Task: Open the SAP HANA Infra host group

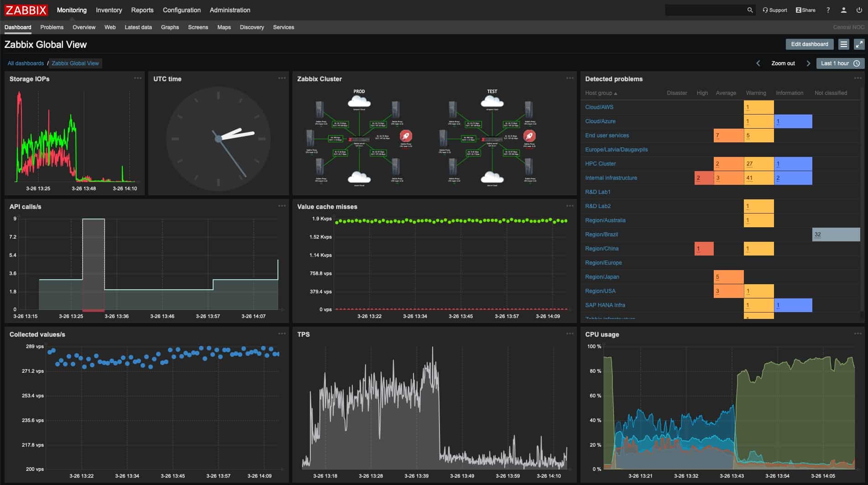Action: 605,305
